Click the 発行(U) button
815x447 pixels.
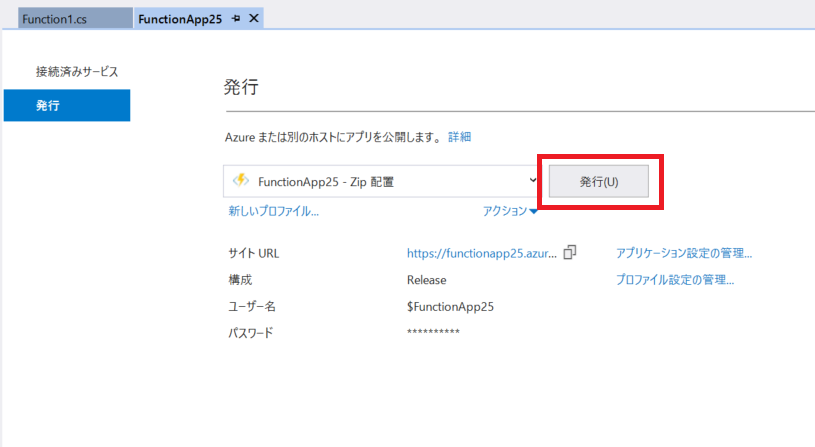tap(599, 181)
